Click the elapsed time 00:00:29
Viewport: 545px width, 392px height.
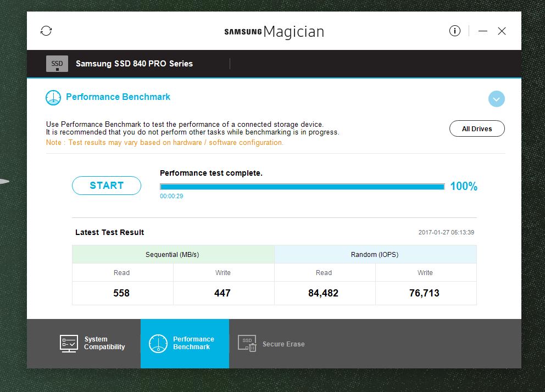171,196
